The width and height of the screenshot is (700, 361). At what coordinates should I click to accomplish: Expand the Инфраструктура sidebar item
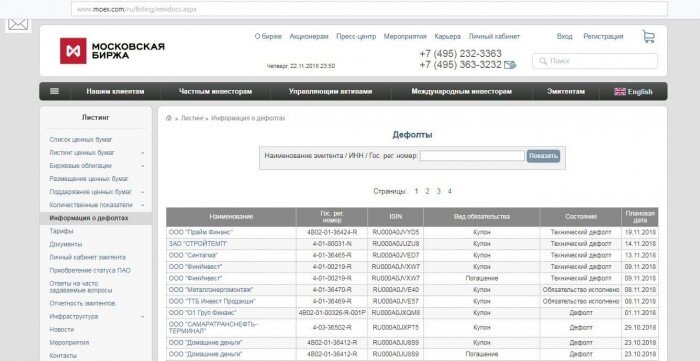(x=143, y=317)
